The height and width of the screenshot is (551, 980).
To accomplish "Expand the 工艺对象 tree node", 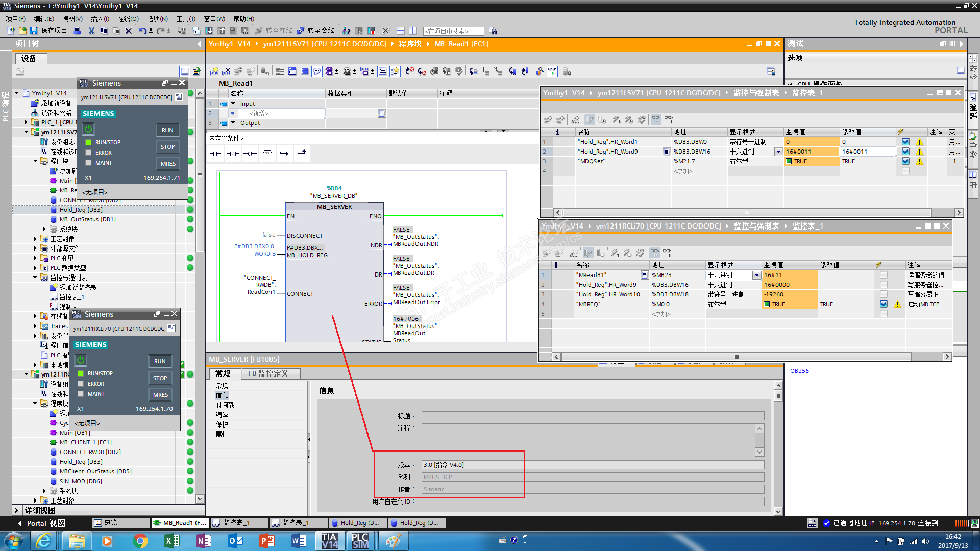I will coord(35,239).
